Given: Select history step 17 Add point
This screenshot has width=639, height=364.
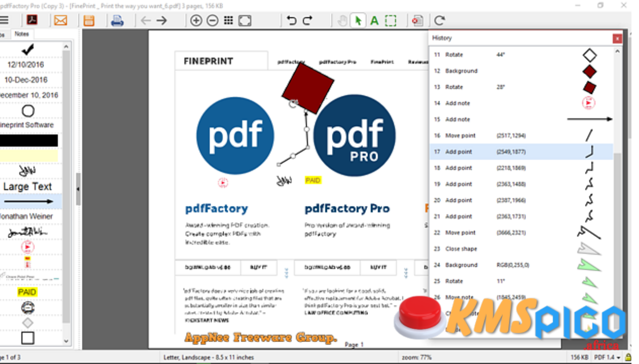Looking at the screenshot, I should 521,152.
